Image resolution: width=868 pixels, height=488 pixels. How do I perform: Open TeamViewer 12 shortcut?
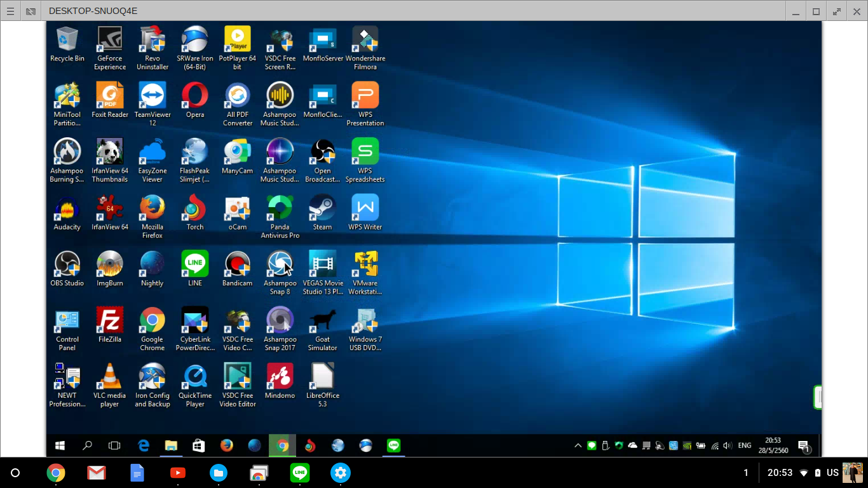(153, 104)
